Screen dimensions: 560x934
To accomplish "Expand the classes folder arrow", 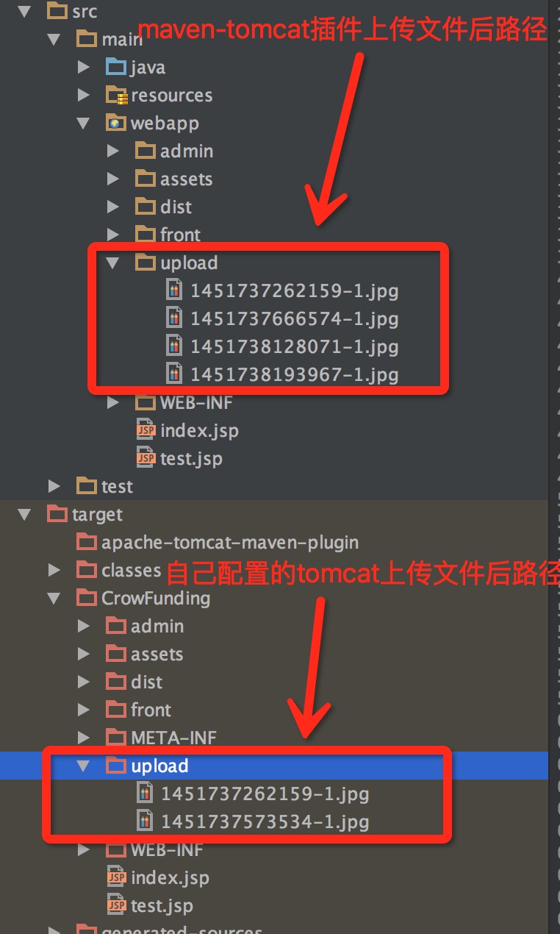I will coord(54,570).
